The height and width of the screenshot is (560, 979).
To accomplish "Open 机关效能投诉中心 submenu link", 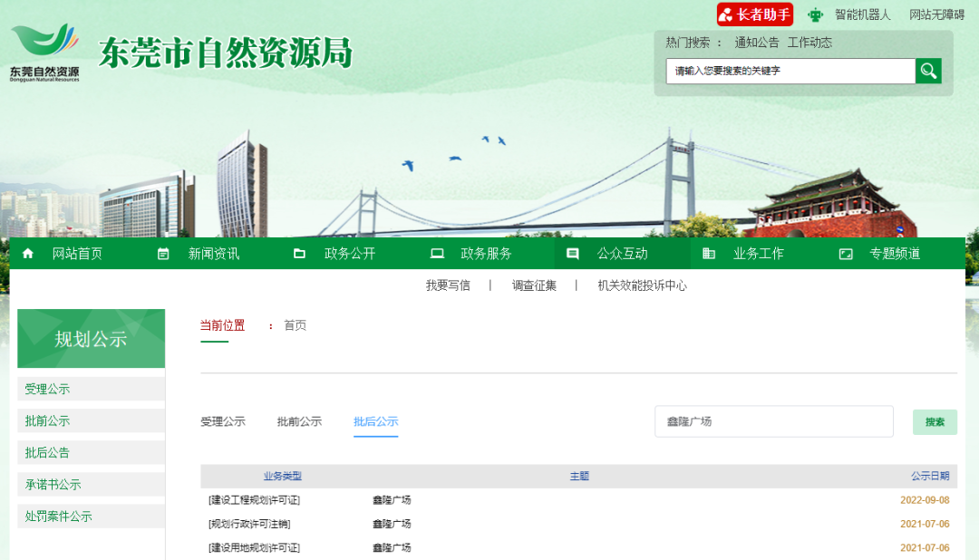I will coord(642,285).
